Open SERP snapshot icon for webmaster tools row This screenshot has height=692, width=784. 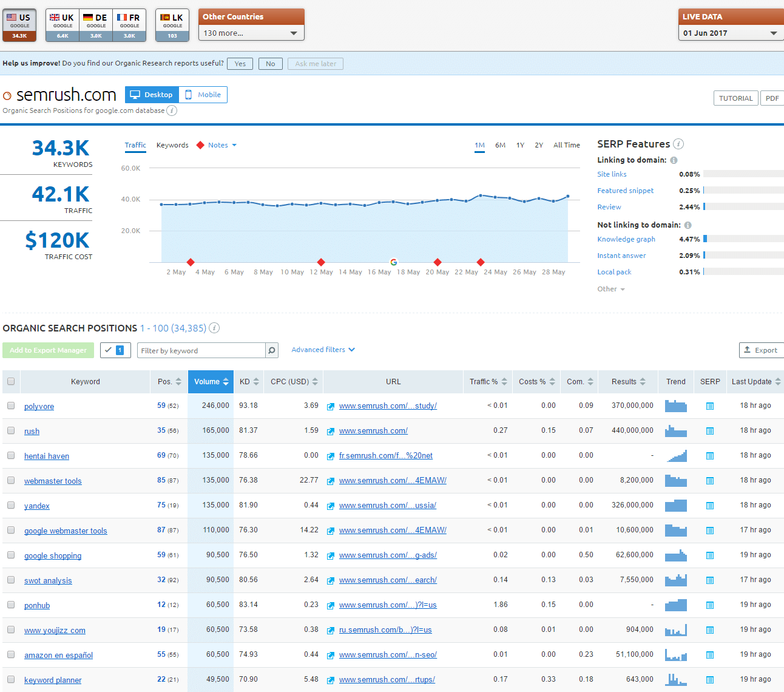click(x=710, y=481)
